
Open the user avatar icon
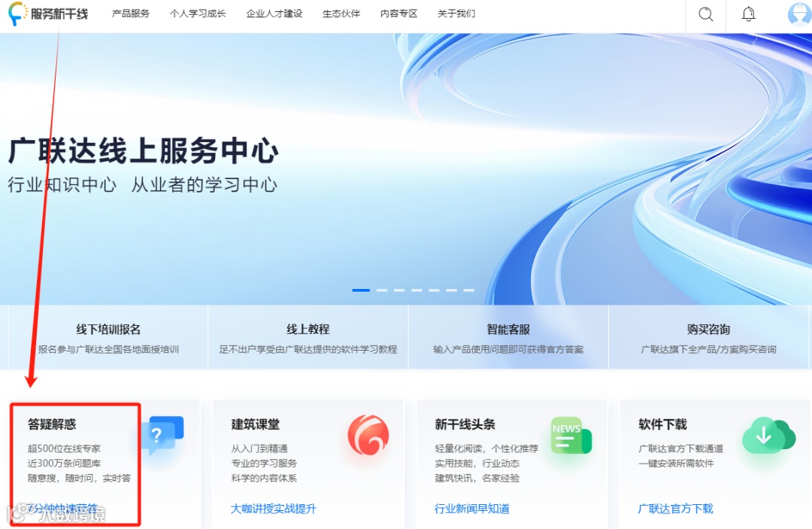tap(799, 14)
